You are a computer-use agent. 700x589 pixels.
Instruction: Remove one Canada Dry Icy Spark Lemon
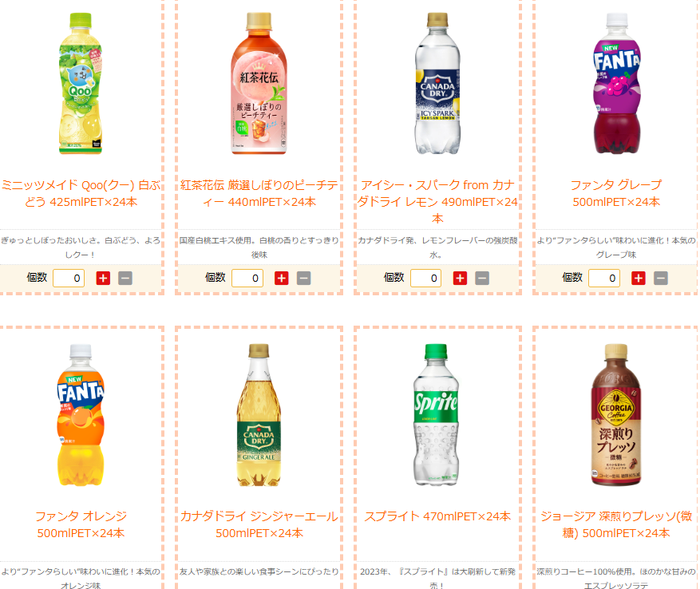click(482, 279)
